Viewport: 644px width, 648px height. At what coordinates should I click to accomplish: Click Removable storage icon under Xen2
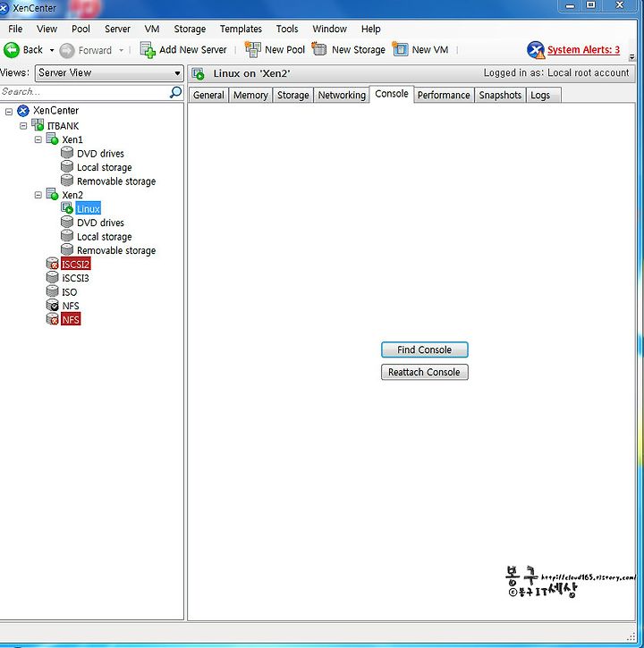[67, 249]
